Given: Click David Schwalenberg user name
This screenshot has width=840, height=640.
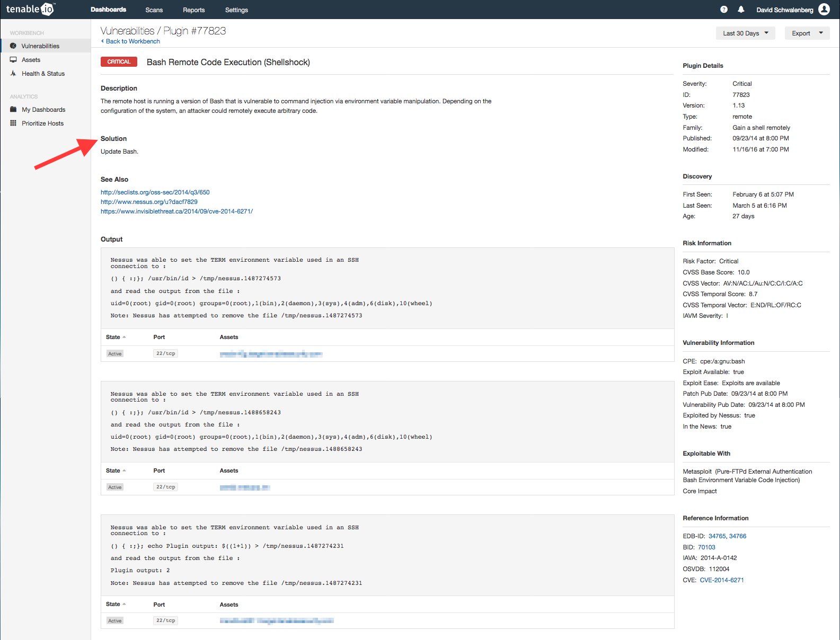Looking at the screenshot, I should [784, 10].
